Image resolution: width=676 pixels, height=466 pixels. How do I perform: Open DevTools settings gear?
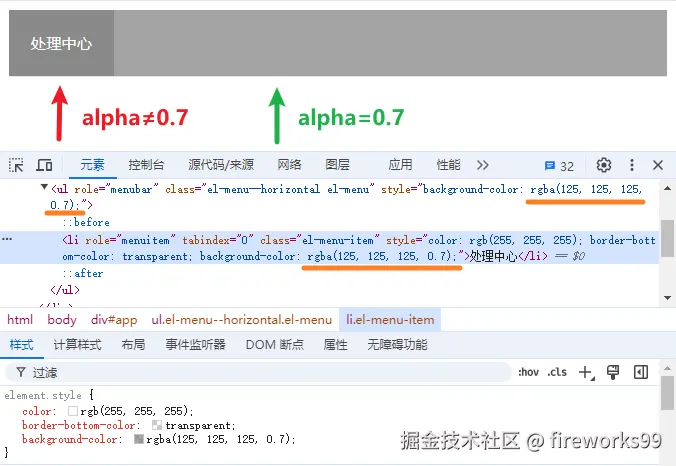(x=604, y=165)
